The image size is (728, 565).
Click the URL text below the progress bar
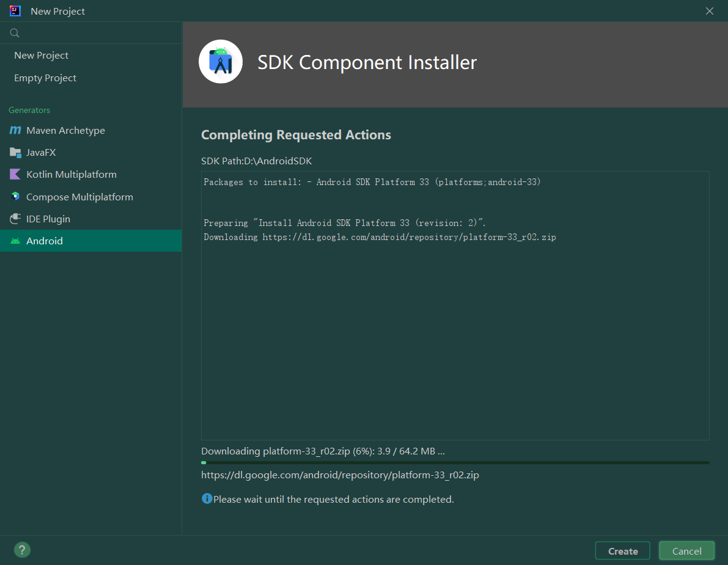[340, 475]
